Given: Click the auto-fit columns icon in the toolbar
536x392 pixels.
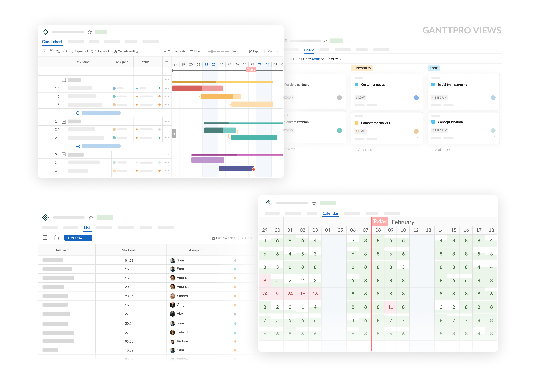Looking at the screenshot, I should (65, 51).
